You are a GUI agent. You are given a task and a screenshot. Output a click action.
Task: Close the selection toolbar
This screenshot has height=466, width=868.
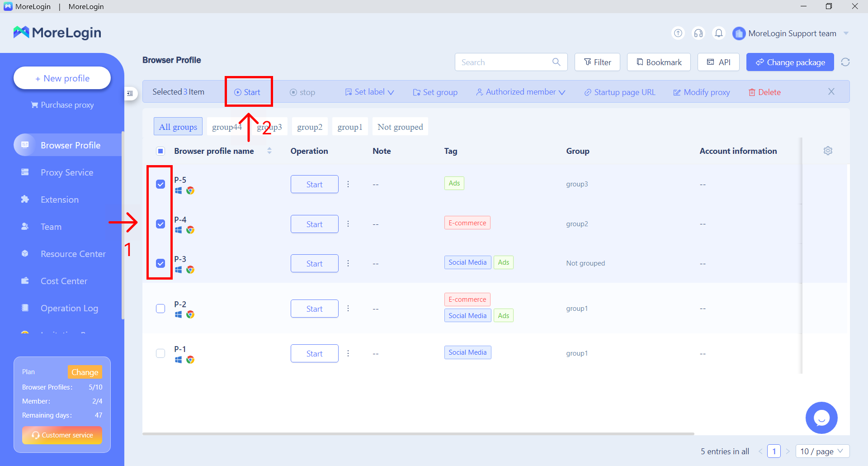tap(831, 91)
